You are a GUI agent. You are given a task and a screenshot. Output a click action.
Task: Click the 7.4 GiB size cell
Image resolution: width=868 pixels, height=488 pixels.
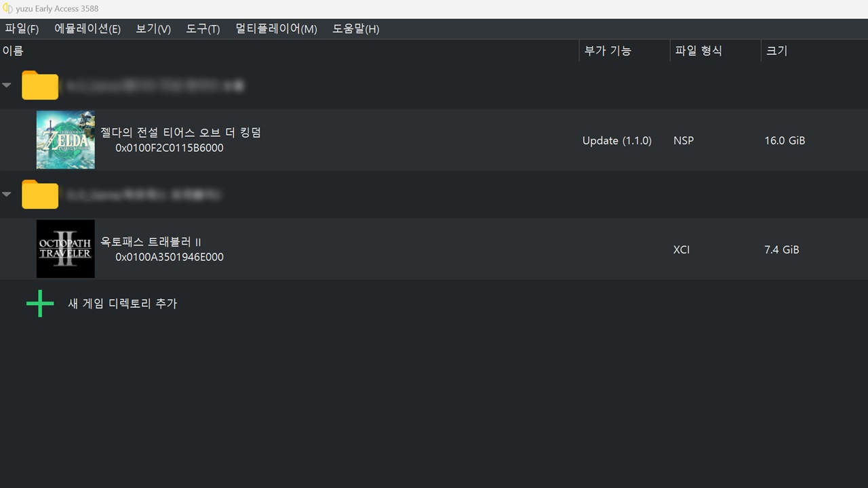782,249
